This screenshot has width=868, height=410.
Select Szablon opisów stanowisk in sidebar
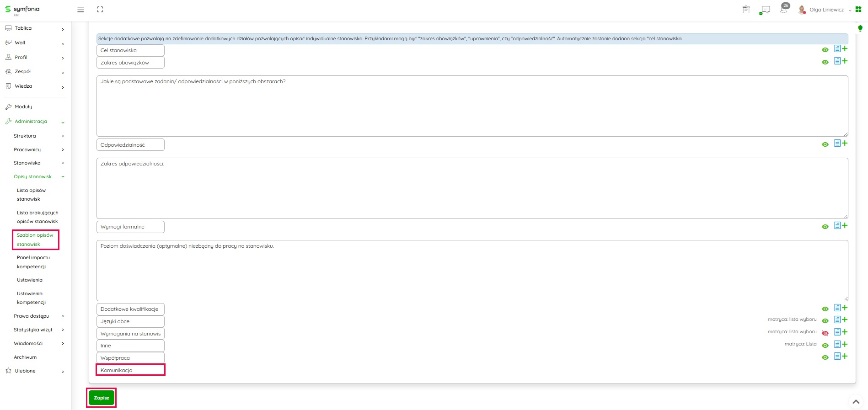tap(35, 240)
